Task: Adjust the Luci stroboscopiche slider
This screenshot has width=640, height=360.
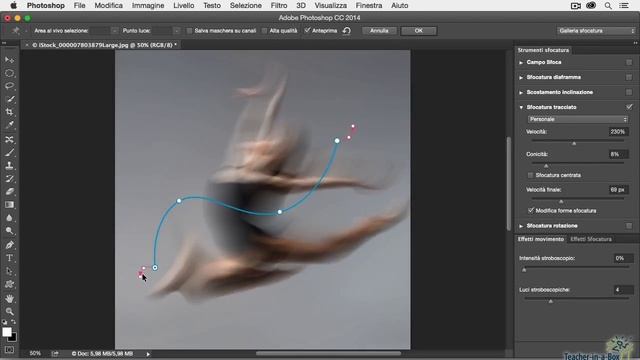Action: (x=551, y=301)
